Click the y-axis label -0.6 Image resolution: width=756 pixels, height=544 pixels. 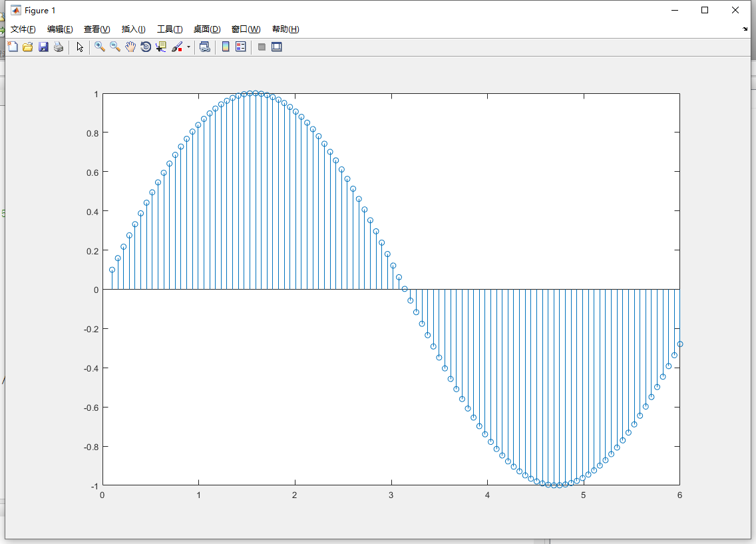click(91, 408)
